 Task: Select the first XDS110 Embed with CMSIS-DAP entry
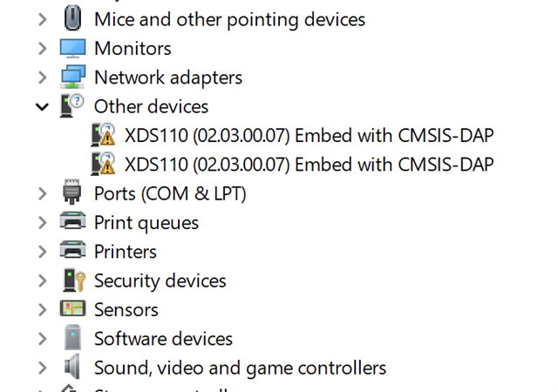310,135
